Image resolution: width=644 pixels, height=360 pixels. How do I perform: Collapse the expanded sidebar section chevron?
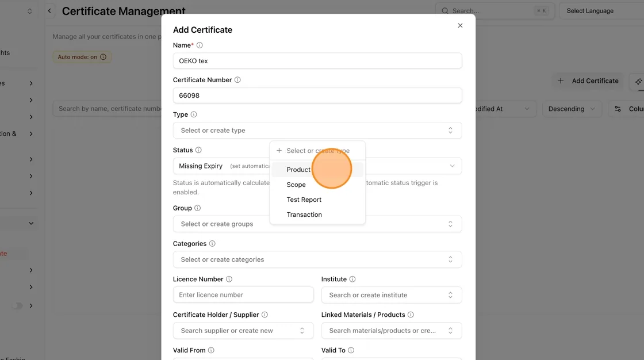[31, 224]
